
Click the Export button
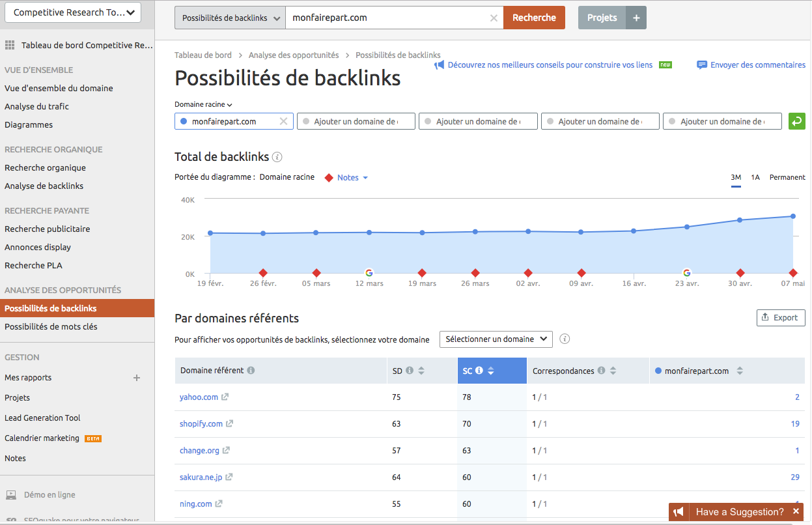point(781,318)
